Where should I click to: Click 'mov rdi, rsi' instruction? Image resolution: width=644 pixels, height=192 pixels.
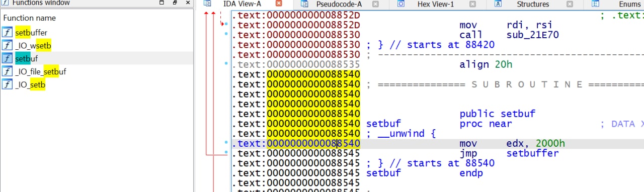coord(506,25)
